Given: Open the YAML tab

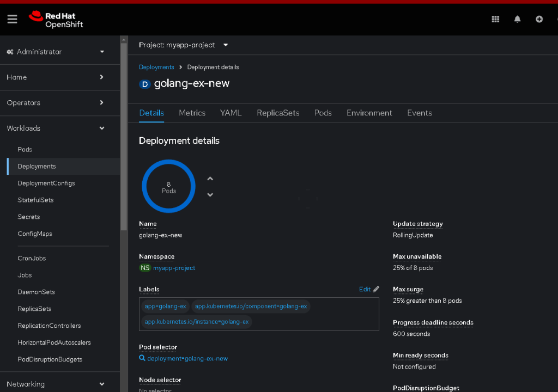Looking at the screenshot, I should 231,113.
